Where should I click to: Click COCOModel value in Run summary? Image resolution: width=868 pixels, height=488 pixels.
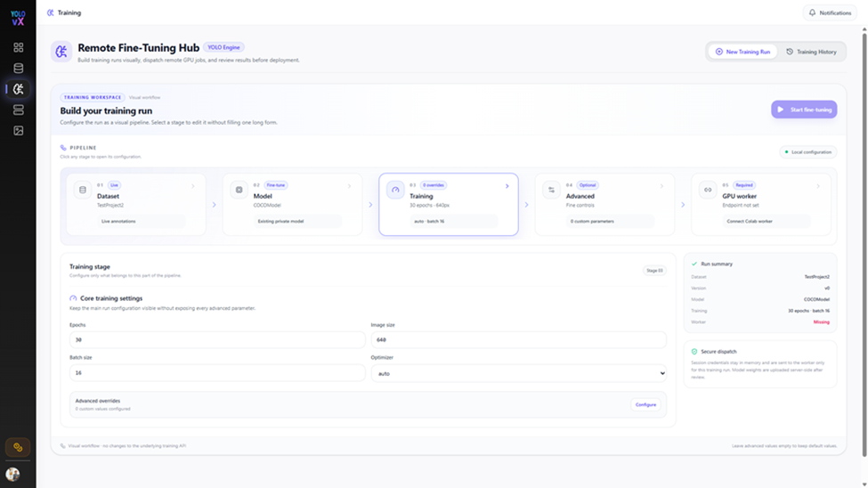point(816,299)
